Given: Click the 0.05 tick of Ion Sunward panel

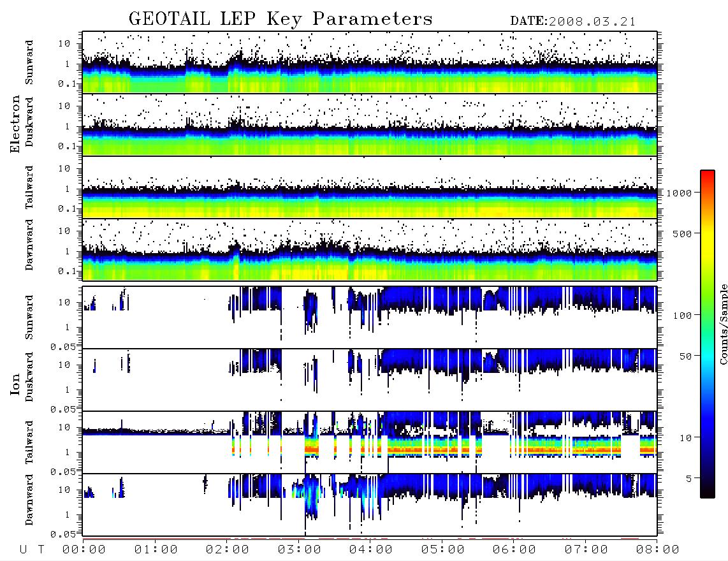Looking at the screenshot, I should [x=62, y=346].
